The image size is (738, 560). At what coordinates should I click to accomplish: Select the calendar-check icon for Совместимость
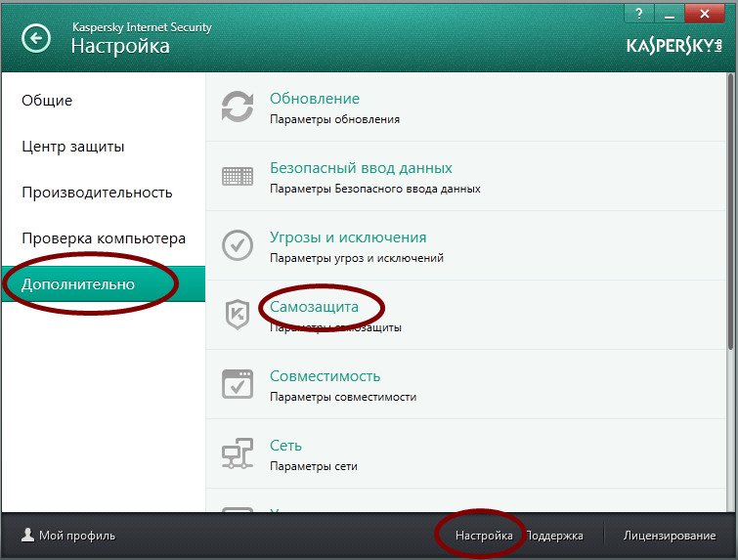(238, 384)
